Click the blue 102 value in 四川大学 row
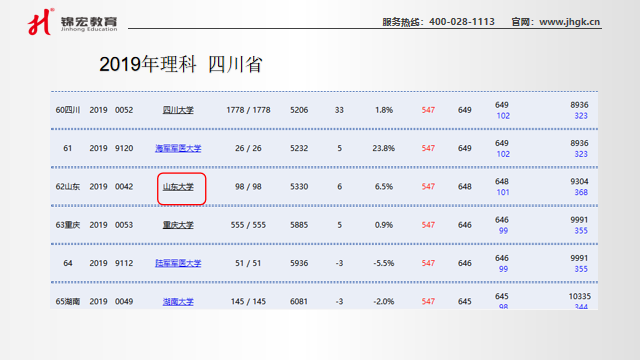The height and width of the screenshot is (360, 640). 503,116
